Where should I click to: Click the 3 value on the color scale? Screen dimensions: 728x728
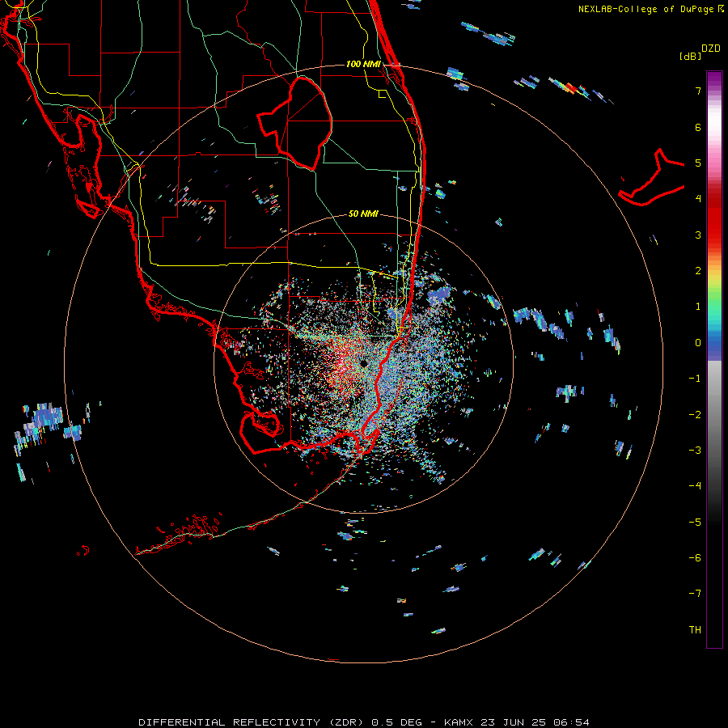698,235
